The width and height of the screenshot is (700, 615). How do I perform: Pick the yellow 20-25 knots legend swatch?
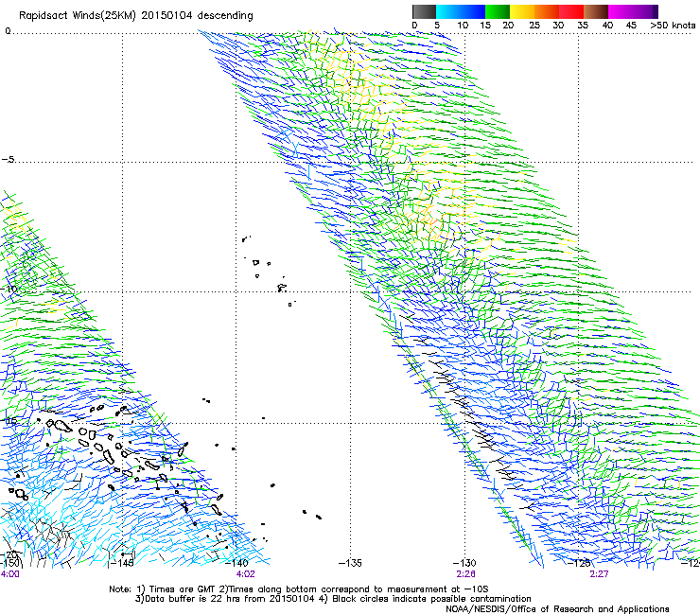click(x=522, y=11)
